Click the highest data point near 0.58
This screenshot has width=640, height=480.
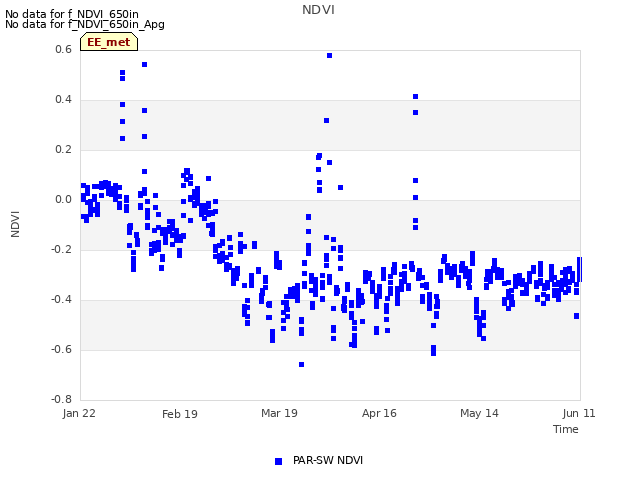tap(329, 56)
